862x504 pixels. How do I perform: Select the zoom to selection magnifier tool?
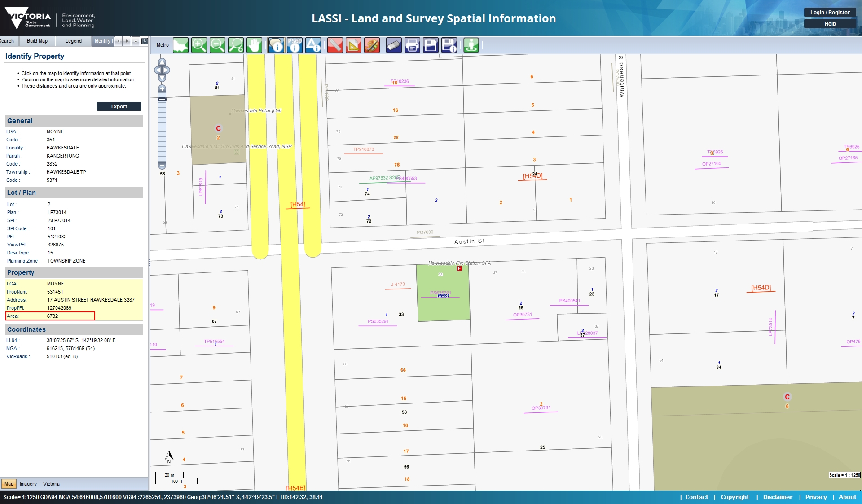click(x=236, y=45)
